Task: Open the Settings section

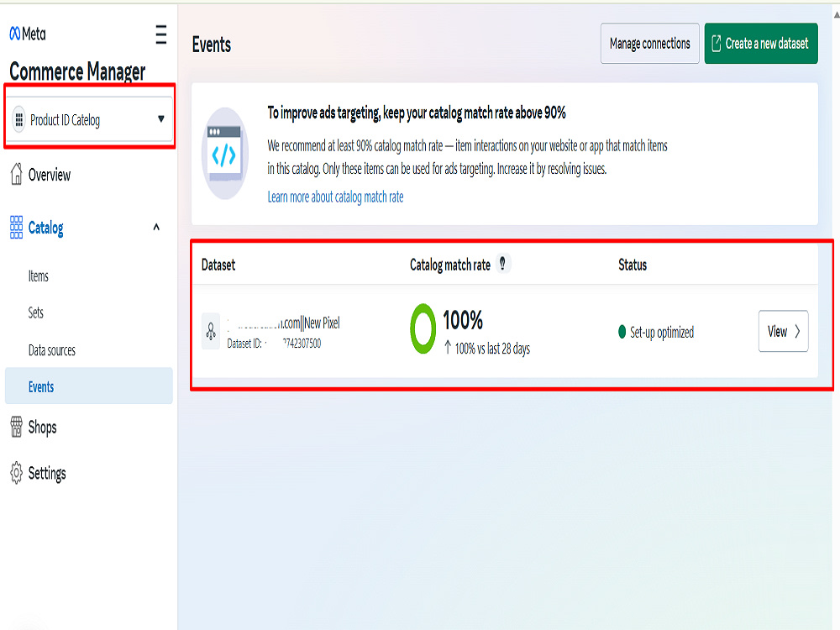Action: coord(47,474)
